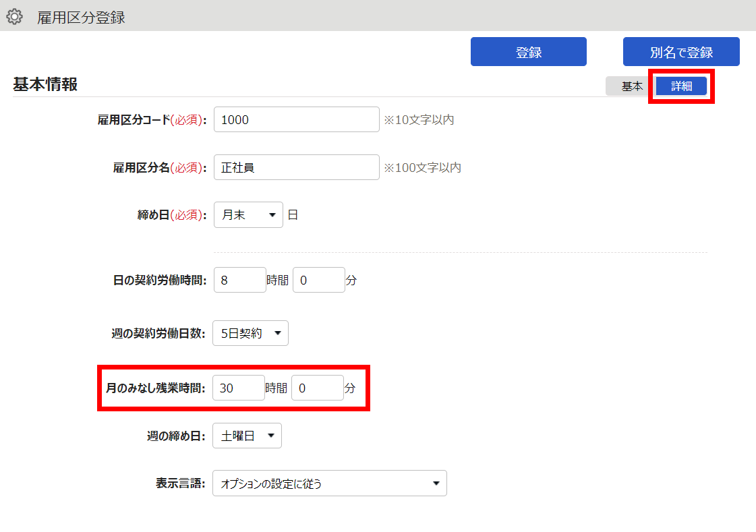Open the 週の締め日 dropdown showing 土曜日

[247, 436]
